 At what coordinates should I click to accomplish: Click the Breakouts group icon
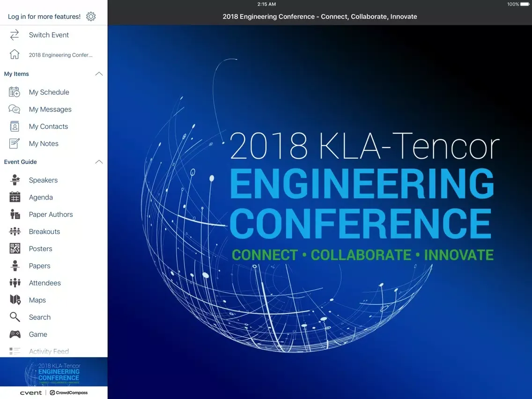coord(15,231)
